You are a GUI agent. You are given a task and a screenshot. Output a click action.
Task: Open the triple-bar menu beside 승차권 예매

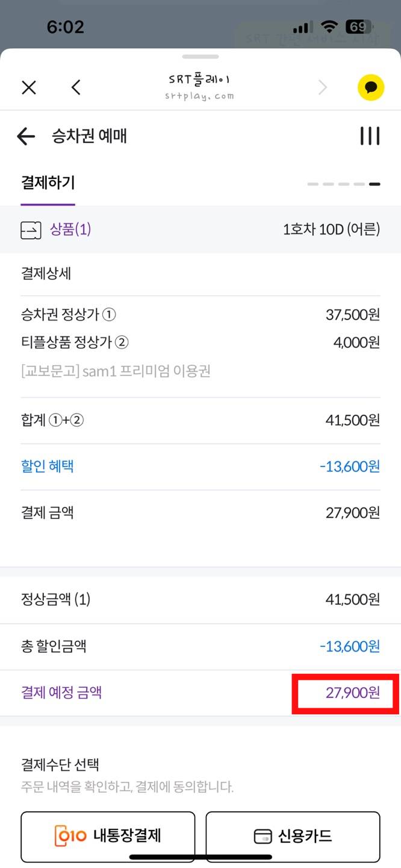(x=370, y=136)
